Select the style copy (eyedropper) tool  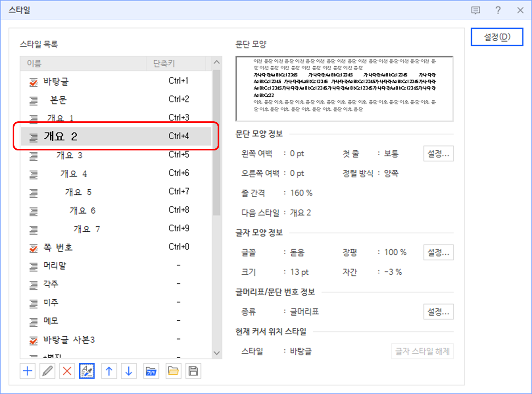[x=87, y=371]
